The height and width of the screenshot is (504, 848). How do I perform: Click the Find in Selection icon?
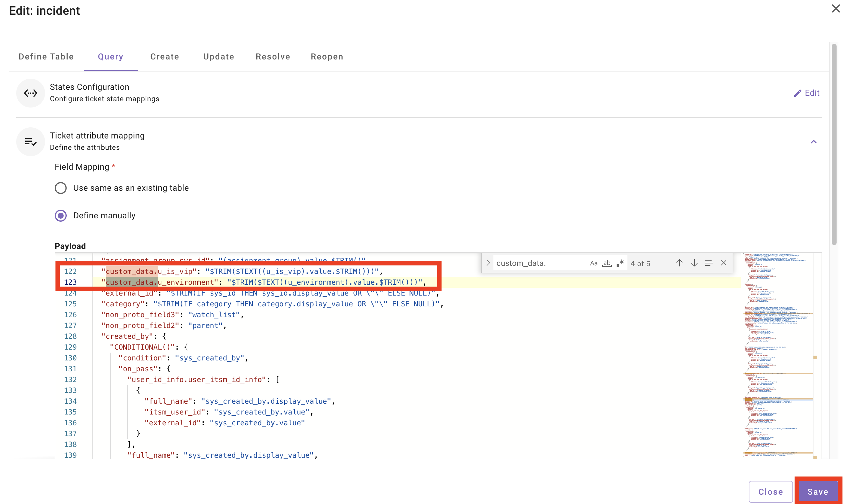(709, 263)
